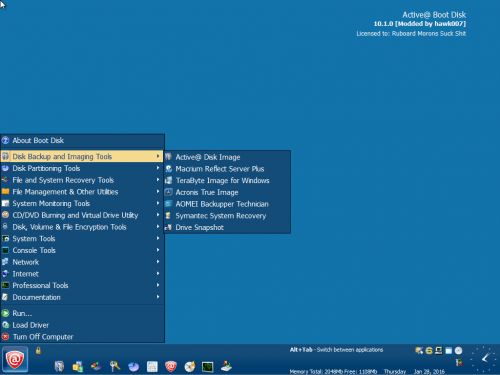Launch the blue pie chart taskbar icon

[134, 367]
